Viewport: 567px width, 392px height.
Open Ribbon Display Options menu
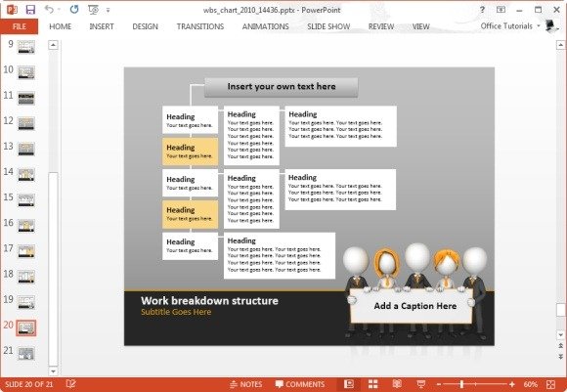click(x=501, y=10)
